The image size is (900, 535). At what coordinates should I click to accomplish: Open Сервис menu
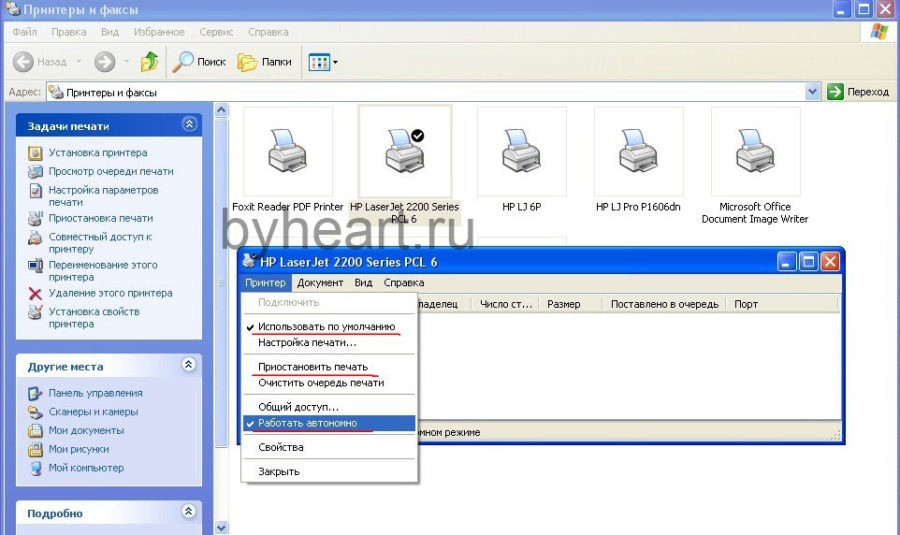216,32
